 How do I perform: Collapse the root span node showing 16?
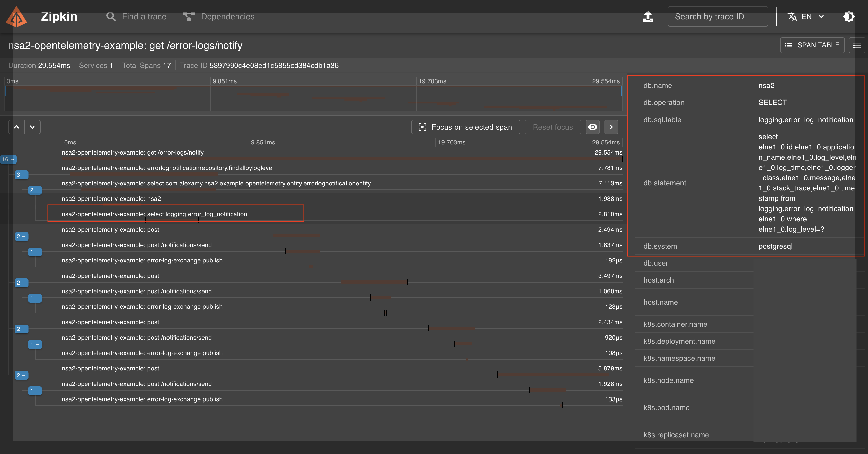point(8,159)
